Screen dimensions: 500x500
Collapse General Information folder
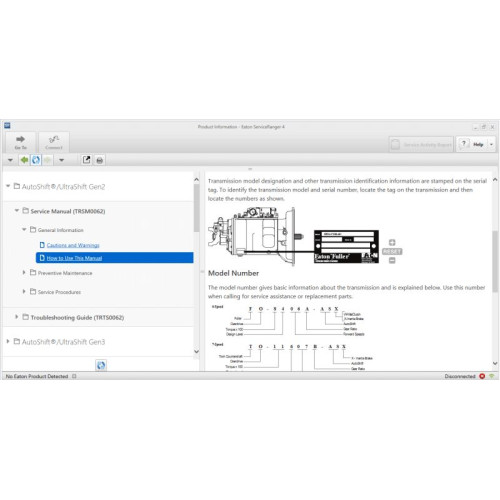24,229
